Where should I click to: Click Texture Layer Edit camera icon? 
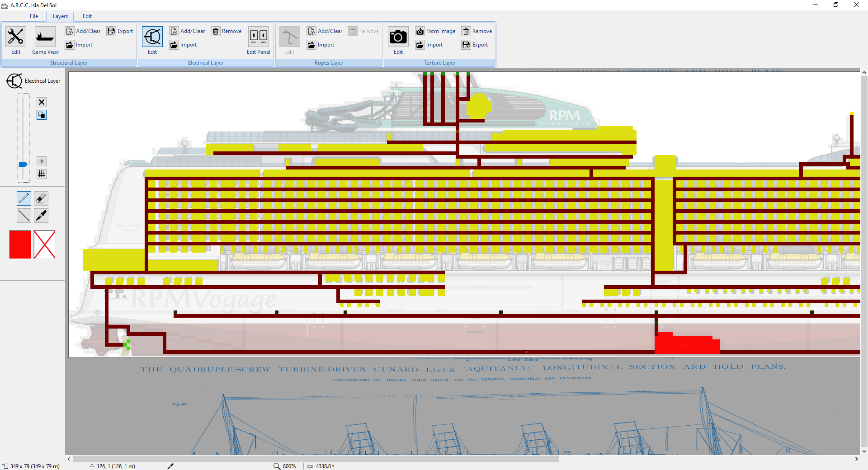click(398, 41)
